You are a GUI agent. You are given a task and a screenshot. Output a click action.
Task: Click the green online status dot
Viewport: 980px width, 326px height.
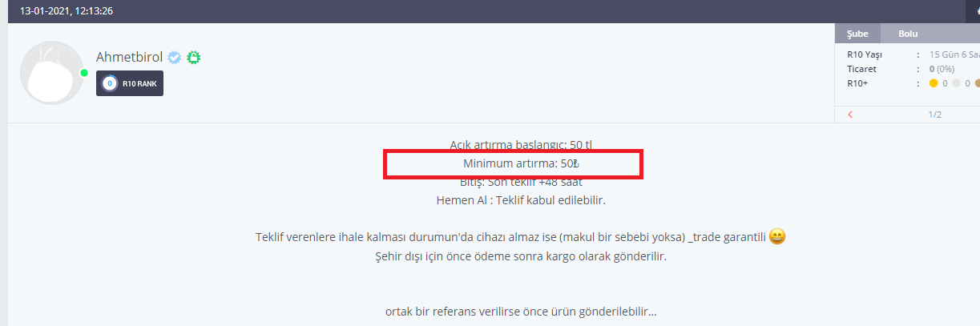[84, 73]
